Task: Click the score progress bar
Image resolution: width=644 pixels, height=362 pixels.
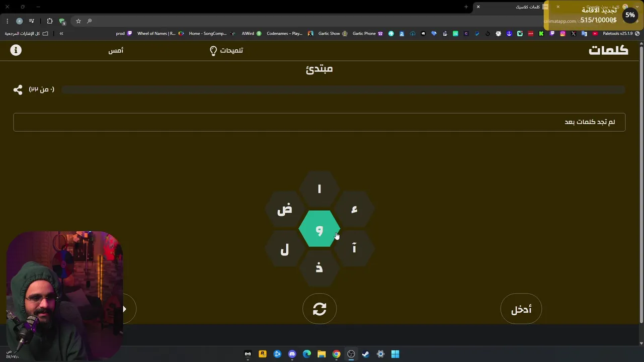Action: (343, 89)
